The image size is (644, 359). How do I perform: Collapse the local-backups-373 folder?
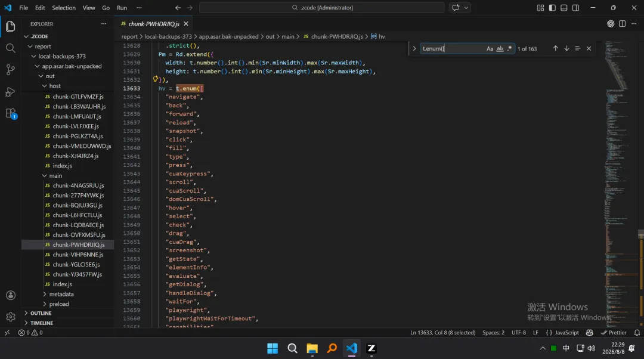point(62,56)
